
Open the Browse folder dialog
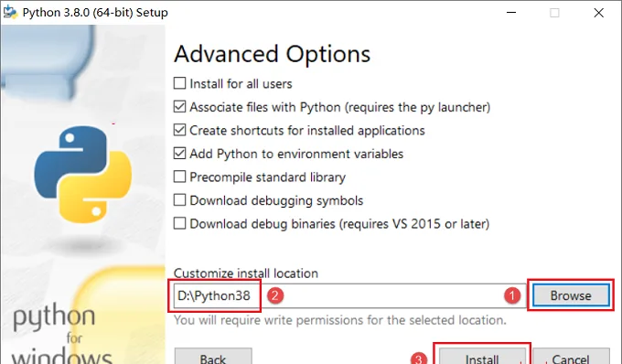[x=571, y=295]
